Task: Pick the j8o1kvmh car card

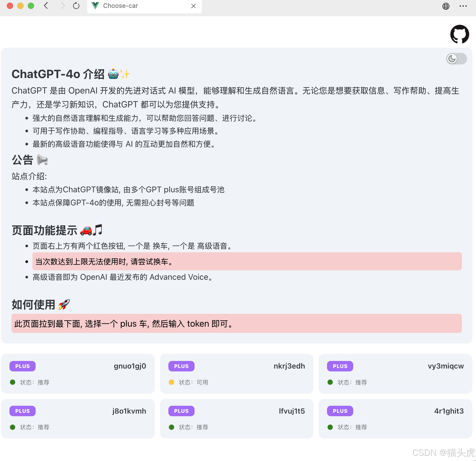Action: [x=78, y=419]
